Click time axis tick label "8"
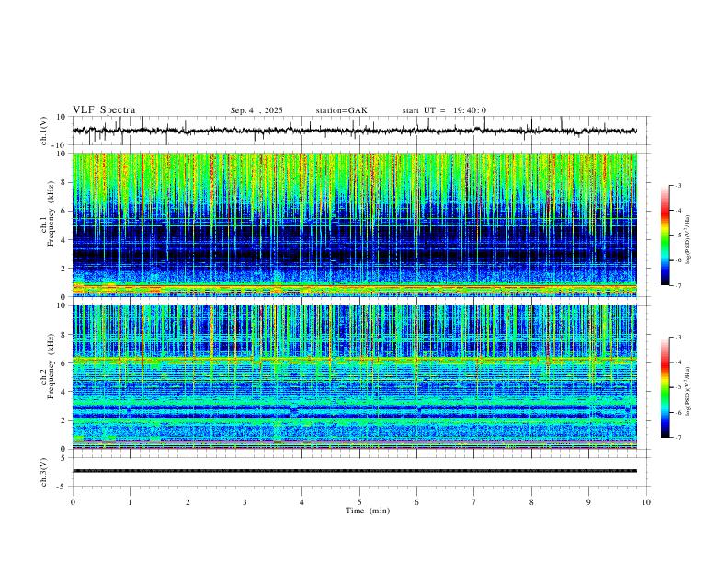Viewport: 728px width, 563px height. 531,502
